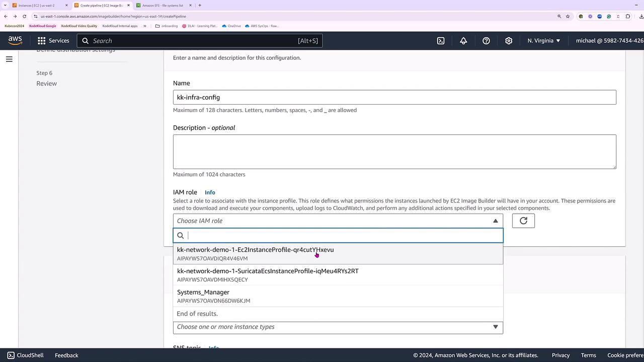View site information icon in address bar

tap(36, 16)
